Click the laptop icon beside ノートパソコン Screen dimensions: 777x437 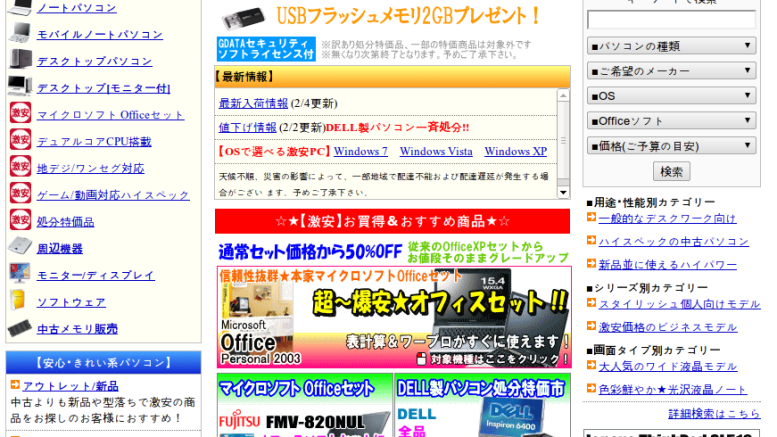click(19, 8)
